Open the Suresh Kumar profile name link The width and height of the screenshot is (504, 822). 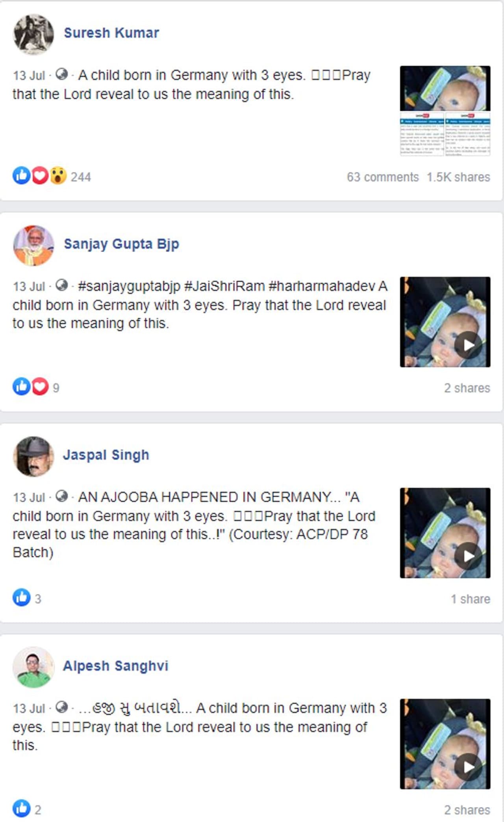pyautogui.click(x=111, y=33)
